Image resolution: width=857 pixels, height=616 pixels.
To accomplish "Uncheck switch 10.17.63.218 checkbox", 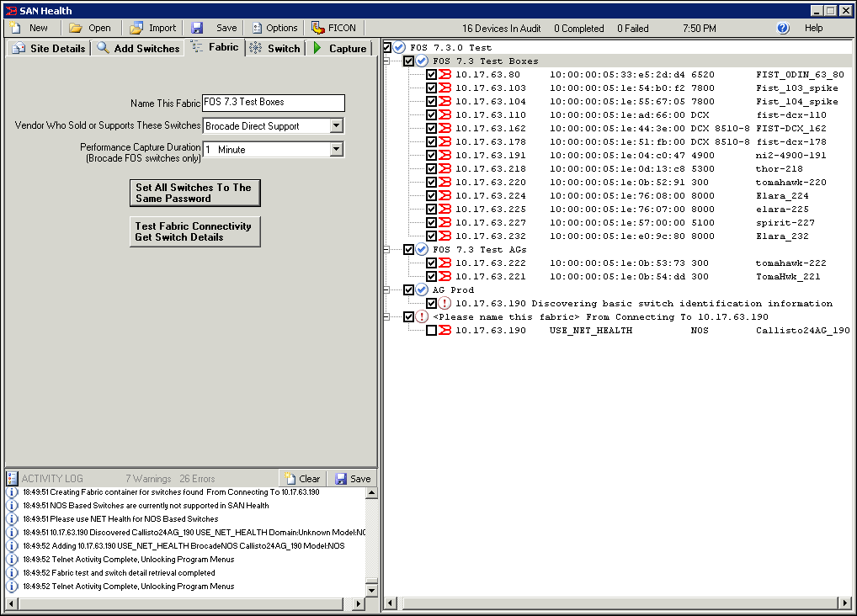I will 431,169.
